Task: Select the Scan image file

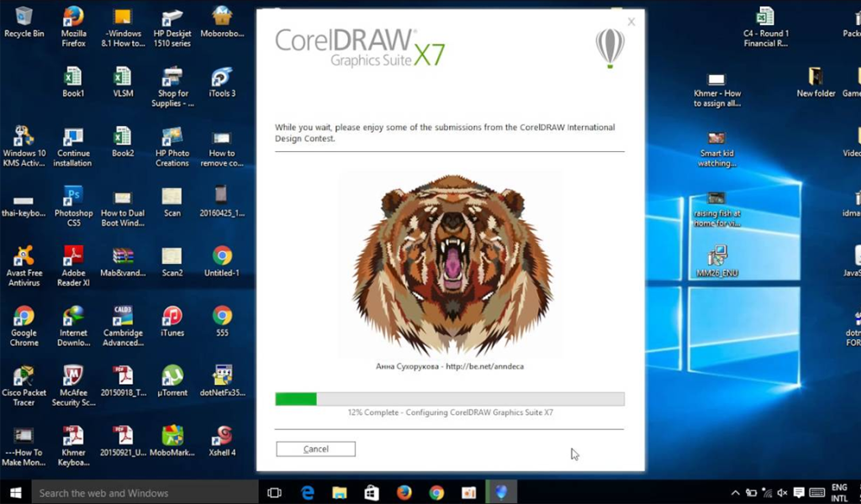Action: click(x=172, y=202)
